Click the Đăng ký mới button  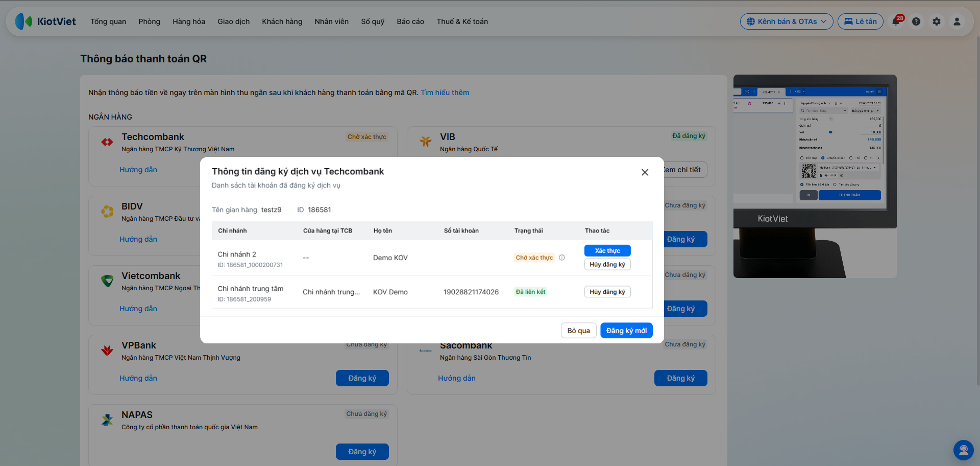click(627, 331)
